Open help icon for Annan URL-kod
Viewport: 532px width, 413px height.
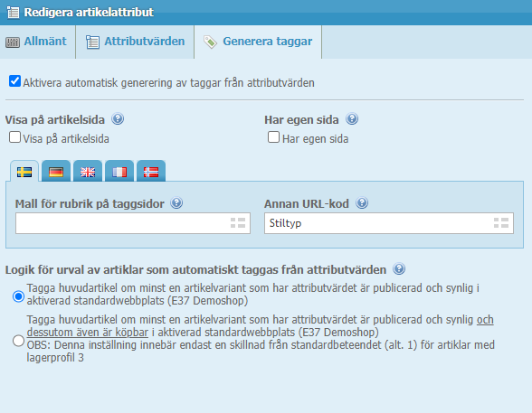[362, 203]
